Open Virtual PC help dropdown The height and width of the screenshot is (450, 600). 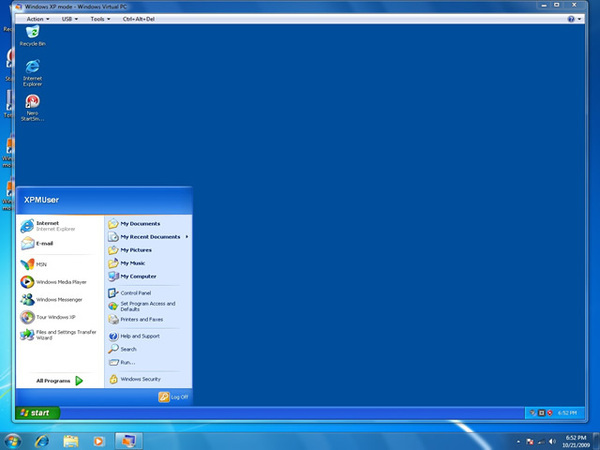coord(574,19)
